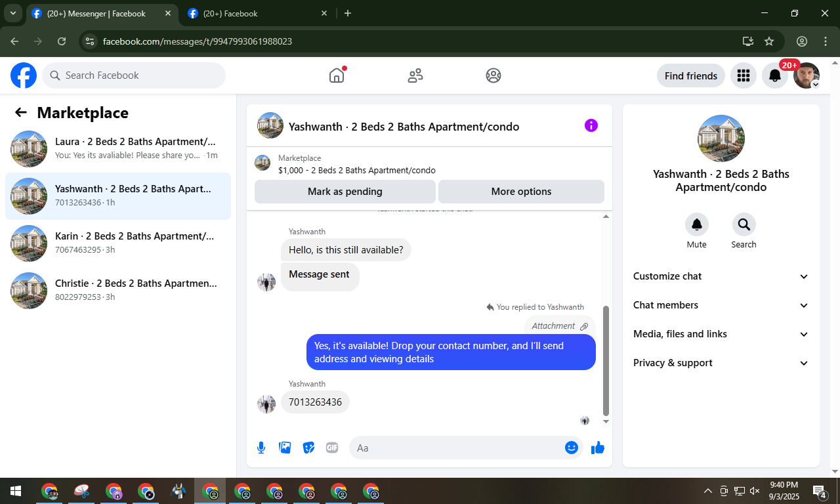Expand the Privacy & support section
The width and height of the screenshot is (840, 504).
tap(721, 363)
